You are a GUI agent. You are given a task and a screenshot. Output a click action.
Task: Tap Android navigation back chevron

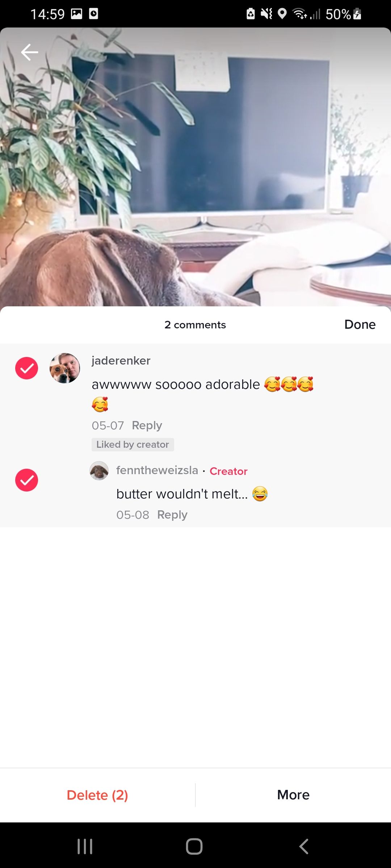click(x=304, y=846)
